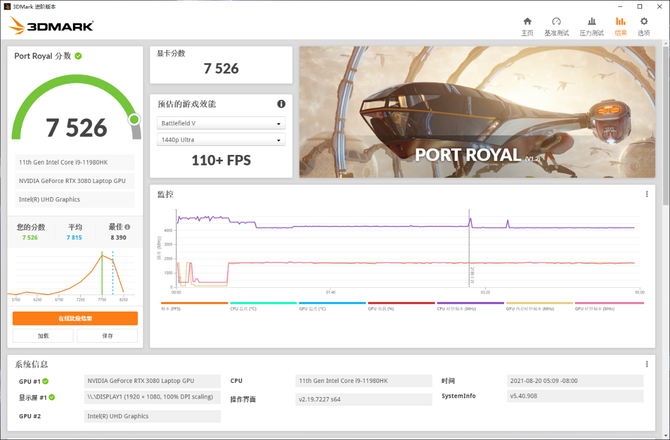Screen dimensions: 670x440
Task: Toggle the GPU clock frequency pink legend
Action: coord(609,305)
